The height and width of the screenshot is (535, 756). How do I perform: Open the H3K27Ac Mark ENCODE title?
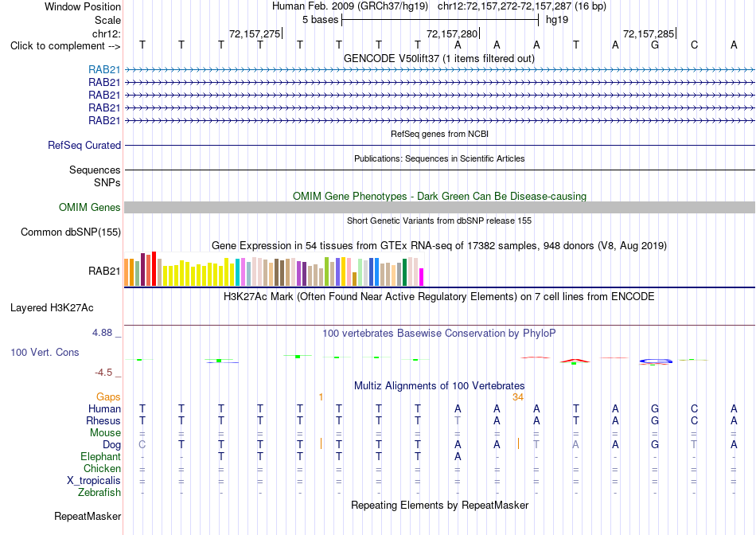pyautogui.click(x=439, y=296)
